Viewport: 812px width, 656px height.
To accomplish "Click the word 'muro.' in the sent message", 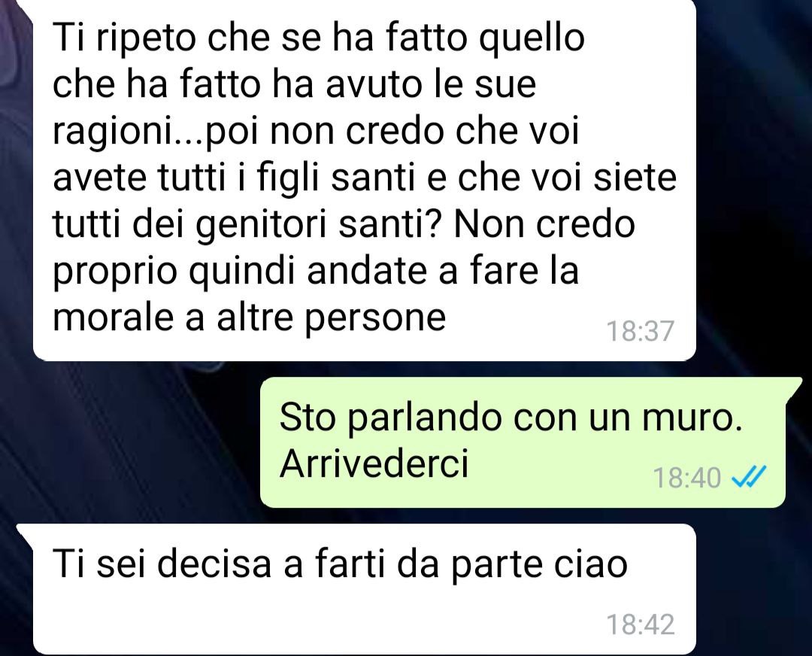I will [x=692, y=418].
